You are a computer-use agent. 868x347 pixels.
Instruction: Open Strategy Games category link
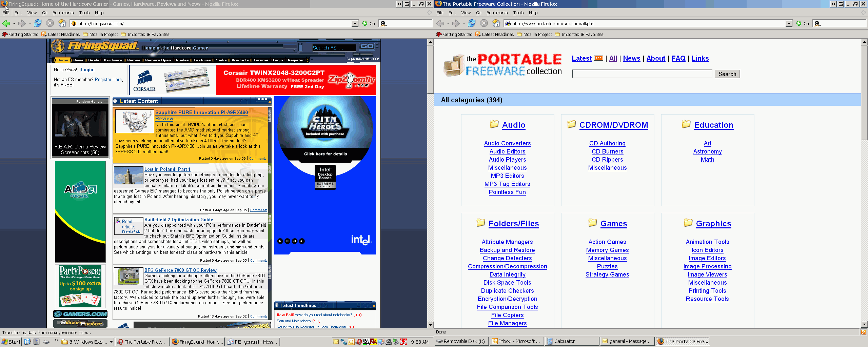(x=607, y=274)
